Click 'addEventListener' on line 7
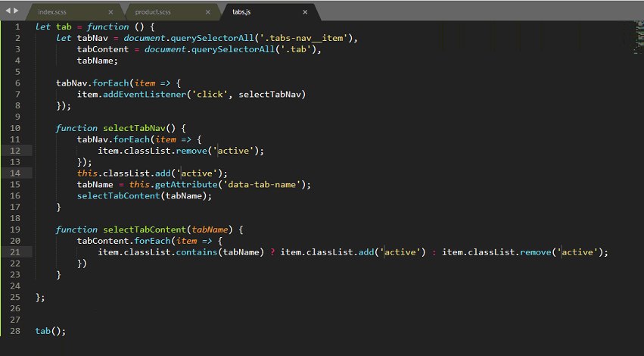Viewport: 644px width, 356px height. pyautogui.click(x=144, y=95)
